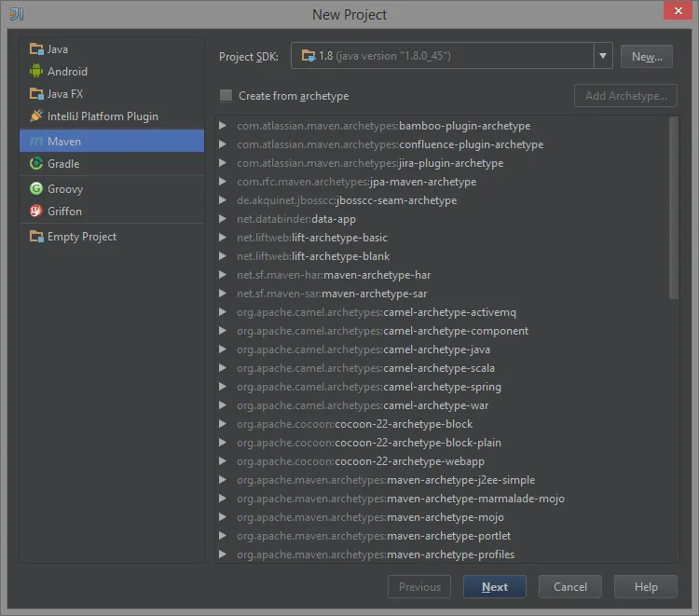Click the Empty Project folder icon

[36, 237]
